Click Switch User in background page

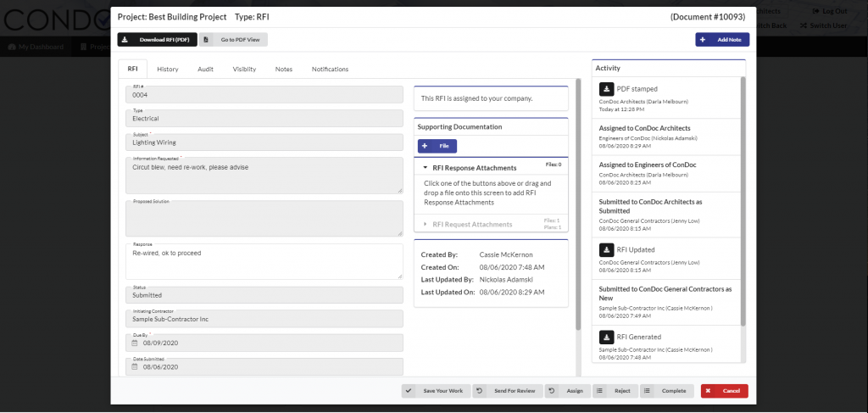823,25
